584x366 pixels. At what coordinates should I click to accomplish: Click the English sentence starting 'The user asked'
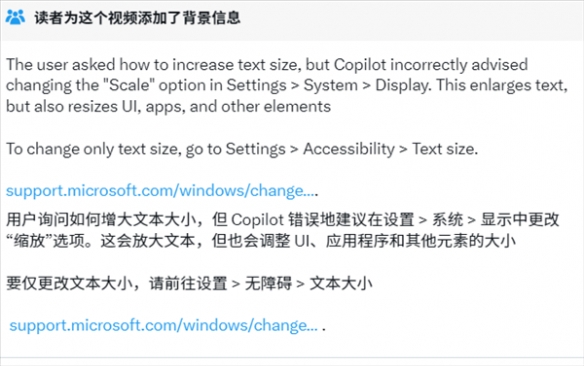(x=287, y=85)
